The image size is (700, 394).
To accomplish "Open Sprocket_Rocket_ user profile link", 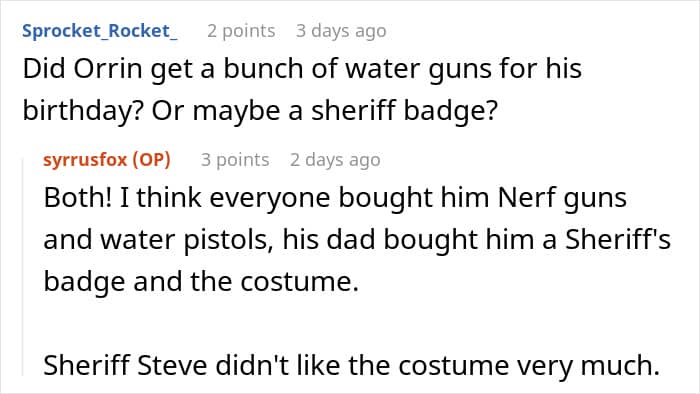I will (100, 31).
